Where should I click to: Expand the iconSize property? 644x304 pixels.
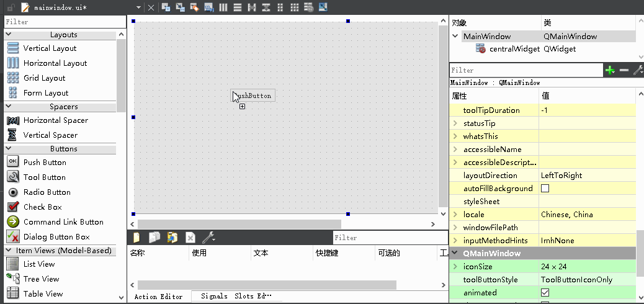(455, 267)
